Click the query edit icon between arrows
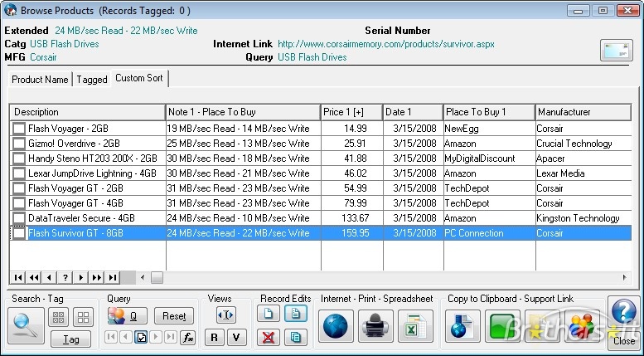The image size is (644, 356). (x=141, y=338)
